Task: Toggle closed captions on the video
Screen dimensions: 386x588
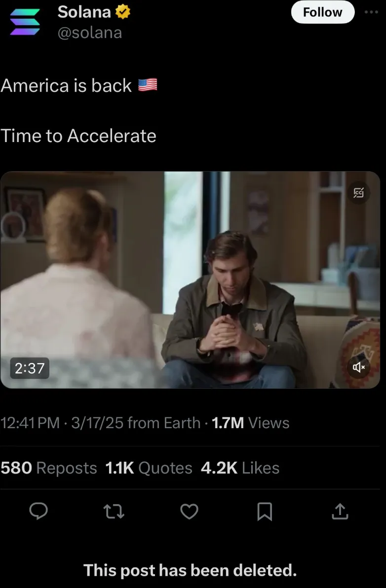Action: pos(359,193)
